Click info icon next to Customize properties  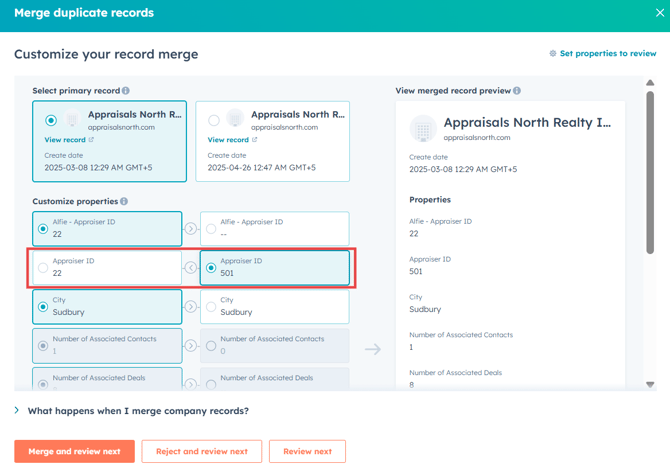pos(124,202)
